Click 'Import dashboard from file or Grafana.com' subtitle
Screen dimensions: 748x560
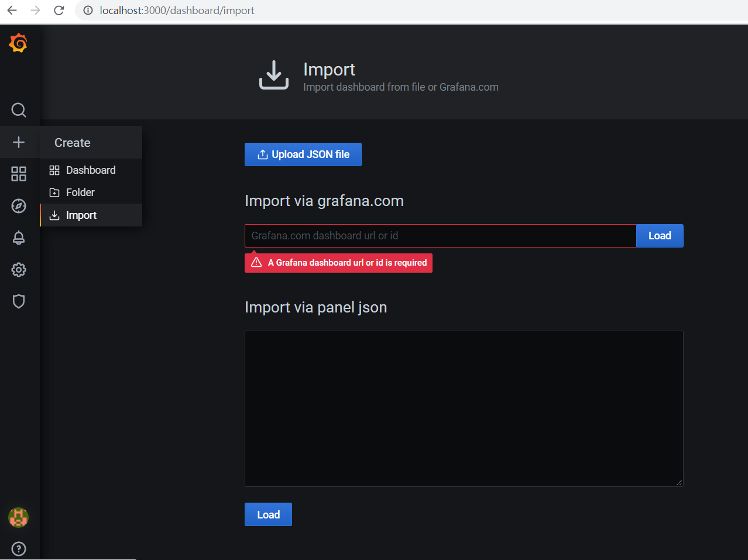tap(401, 87)
